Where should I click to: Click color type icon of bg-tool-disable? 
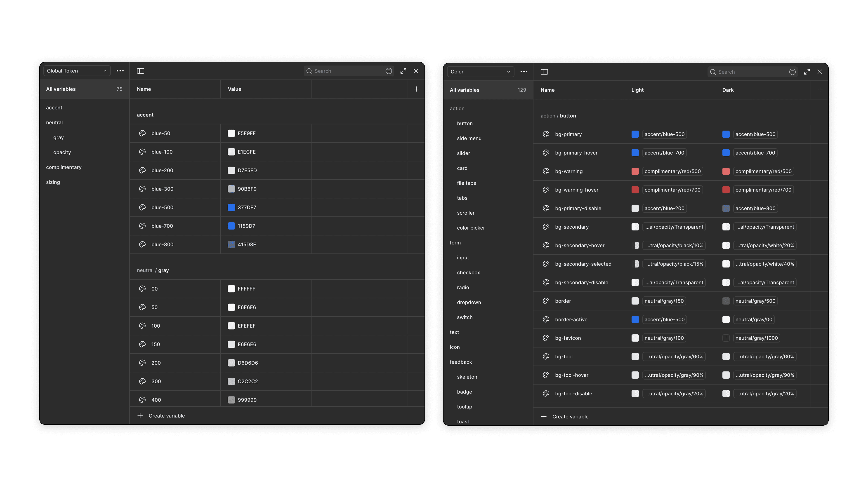pyautogui.click(x=546, y=393)
